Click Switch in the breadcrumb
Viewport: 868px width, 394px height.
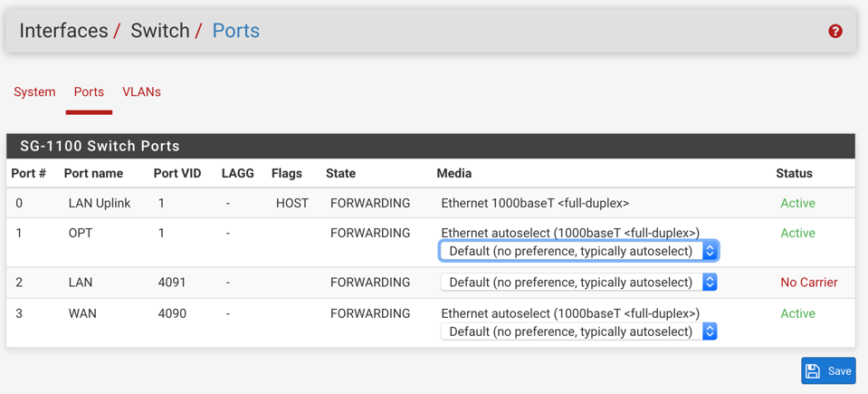tap(159, 31)
